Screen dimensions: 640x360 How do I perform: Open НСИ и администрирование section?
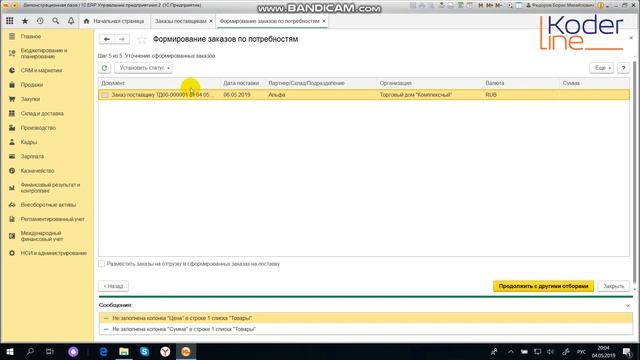click(x=53, y=253)
